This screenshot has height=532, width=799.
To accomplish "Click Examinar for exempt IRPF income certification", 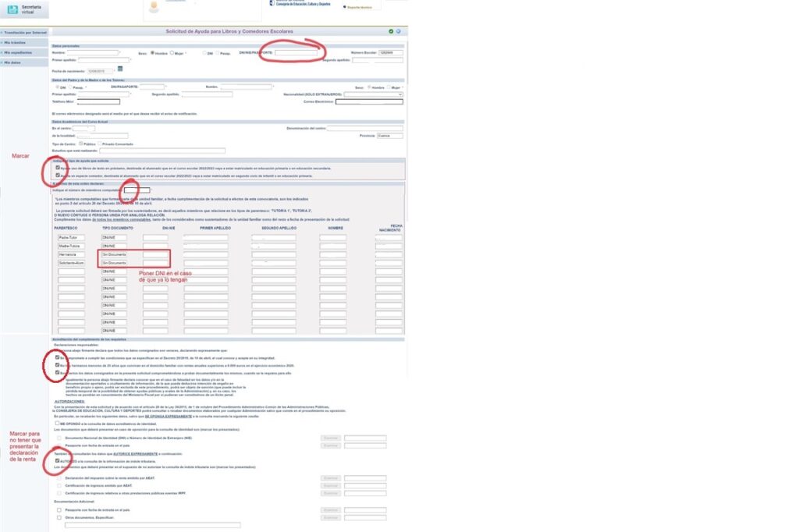I will (331, 493).
